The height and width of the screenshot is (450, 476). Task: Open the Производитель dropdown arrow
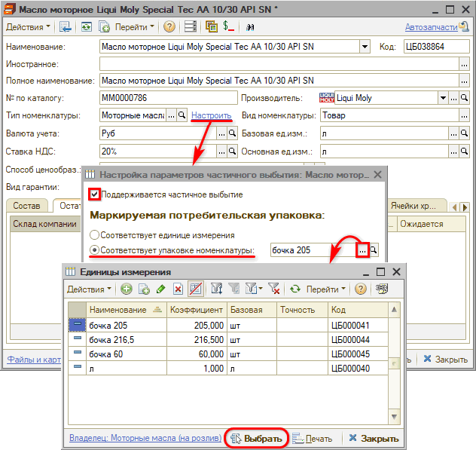(x=441, y=98)
